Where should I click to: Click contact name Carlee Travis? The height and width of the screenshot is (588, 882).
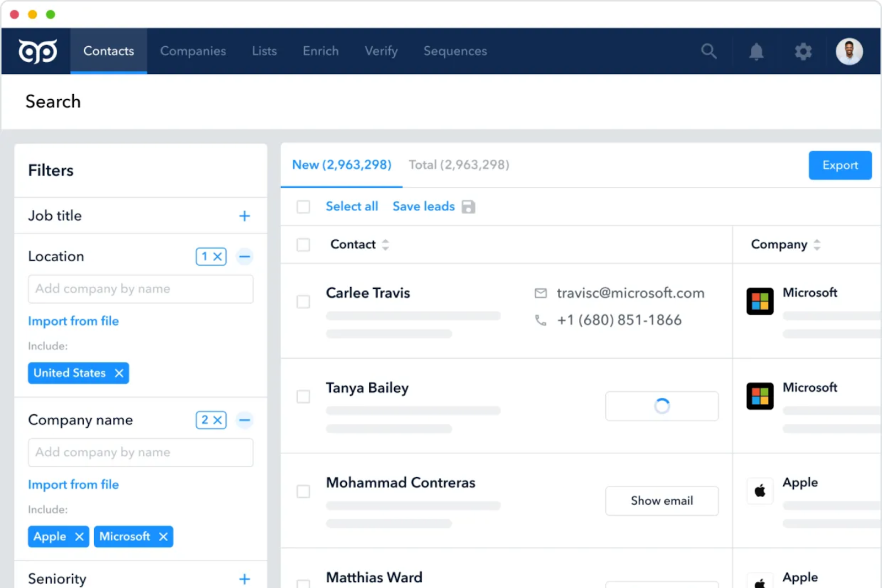pyautogui.click(x=368, y=293)
